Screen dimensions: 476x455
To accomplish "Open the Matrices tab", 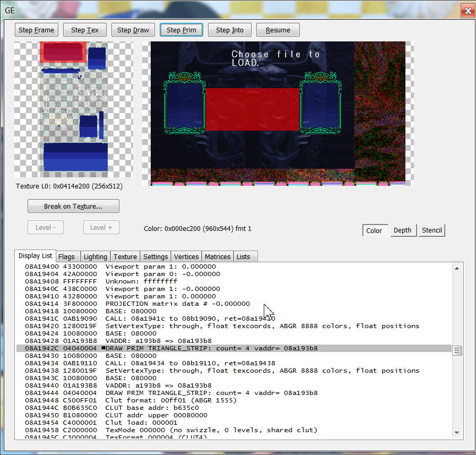I will coord(218,256).
